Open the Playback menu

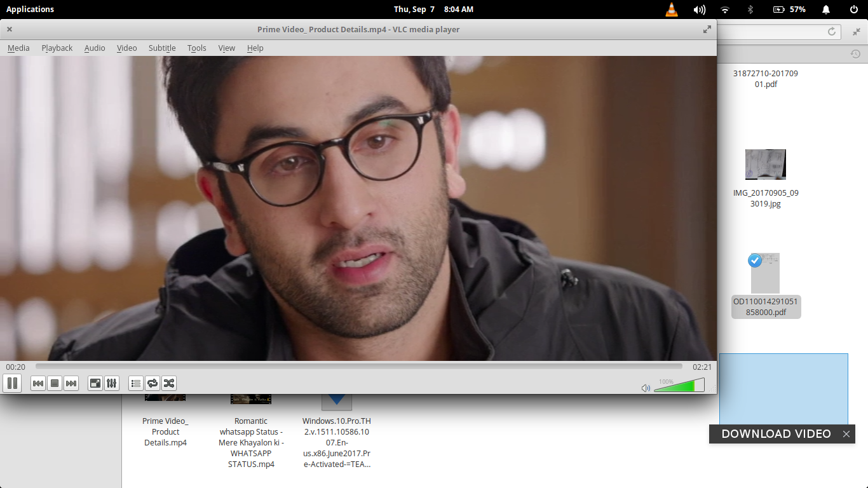(x=57, y=48)
